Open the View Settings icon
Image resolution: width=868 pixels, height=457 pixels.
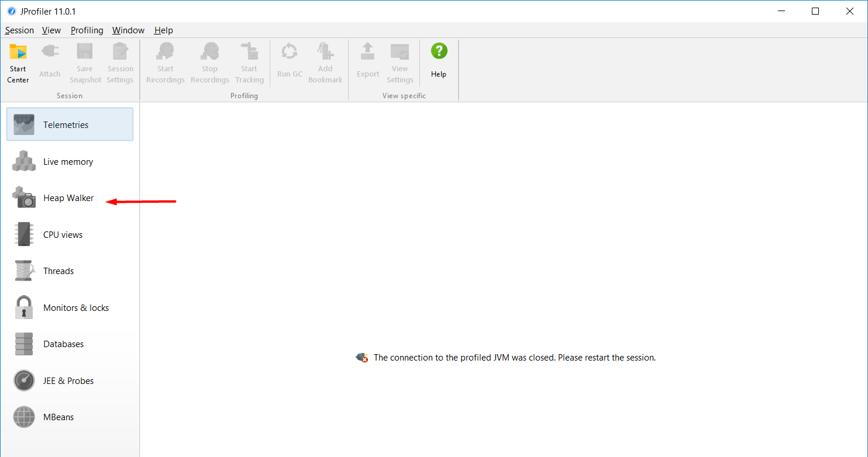tap(400, 51)
